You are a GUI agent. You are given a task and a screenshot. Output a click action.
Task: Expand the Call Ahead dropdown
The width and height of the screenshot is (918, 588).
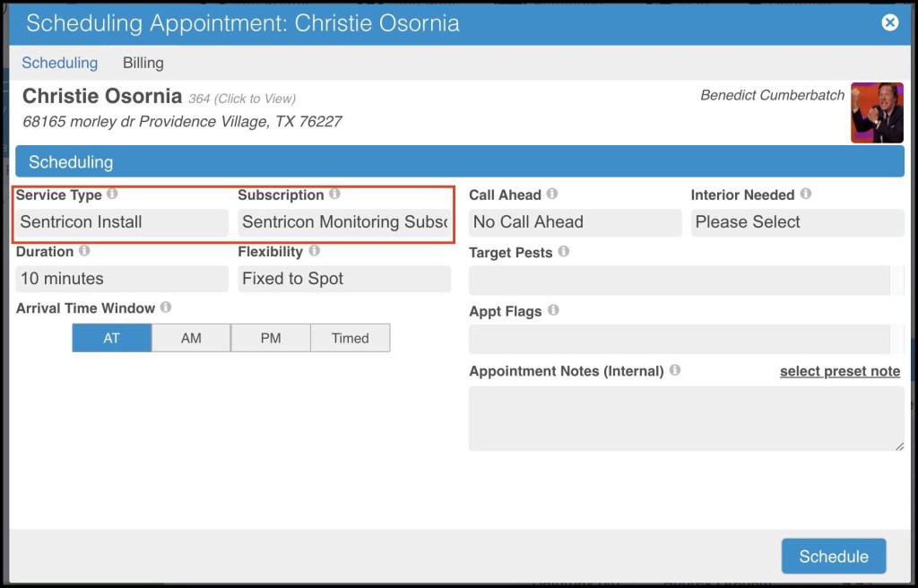point(575,222)
